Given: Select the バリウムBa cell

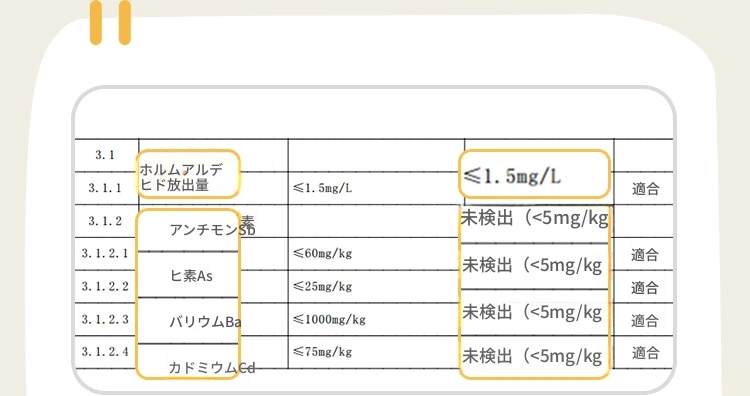Looking at the screenshot, I should pyautogui.click(x=188, y=321).
